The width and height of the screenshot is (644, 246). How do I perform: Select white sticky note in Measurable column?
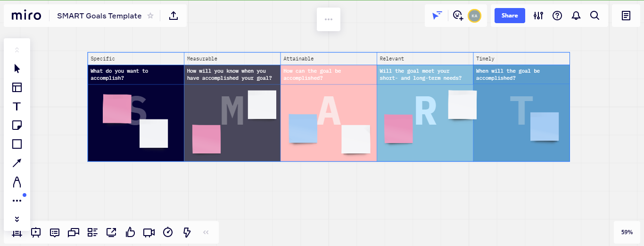tap(262, 105)
